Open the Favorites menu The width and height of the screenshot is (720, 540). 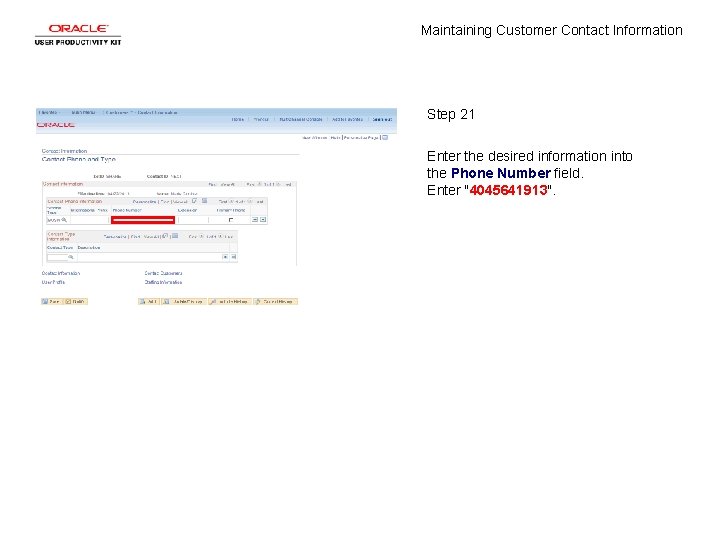[x=48, y=112]
